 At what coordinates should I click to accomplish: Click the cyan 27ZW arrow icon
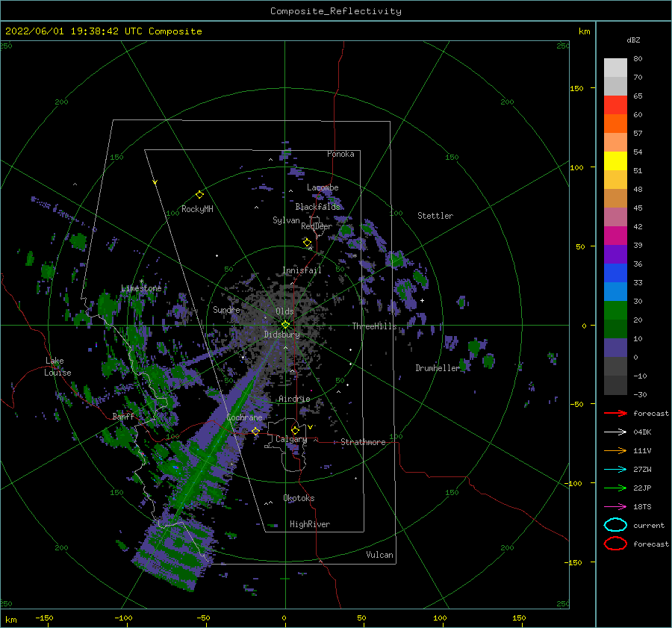tap(615, 470)
